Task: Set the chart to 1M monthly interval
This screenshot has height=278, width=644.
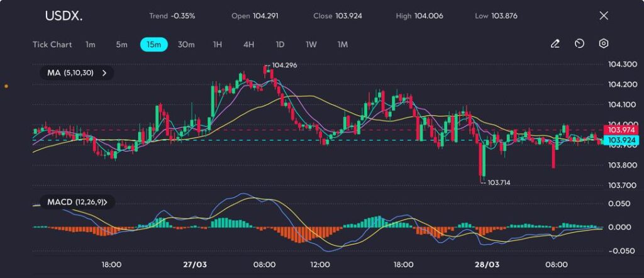Action: pos(343,45)
